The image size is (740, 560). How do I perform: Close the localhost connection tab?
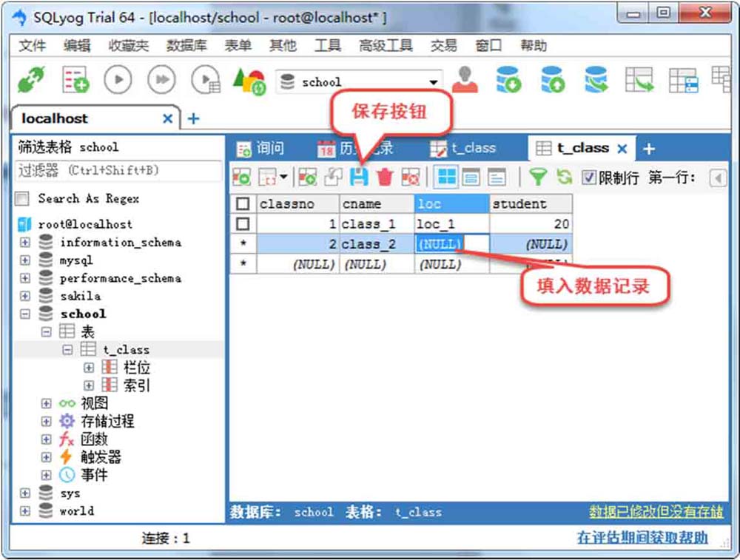[167, 118]
